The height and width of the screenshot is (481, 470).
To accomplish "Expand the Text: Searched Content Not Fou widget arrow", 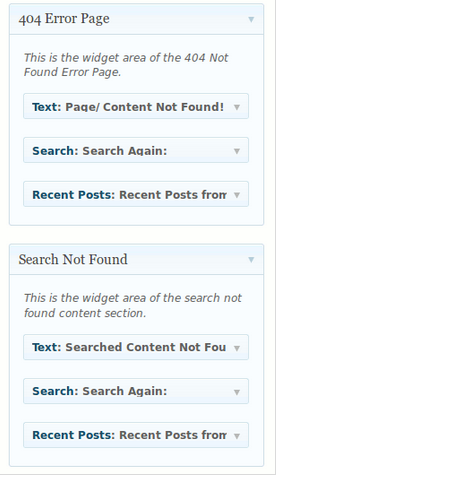I will tap(237, 348).
